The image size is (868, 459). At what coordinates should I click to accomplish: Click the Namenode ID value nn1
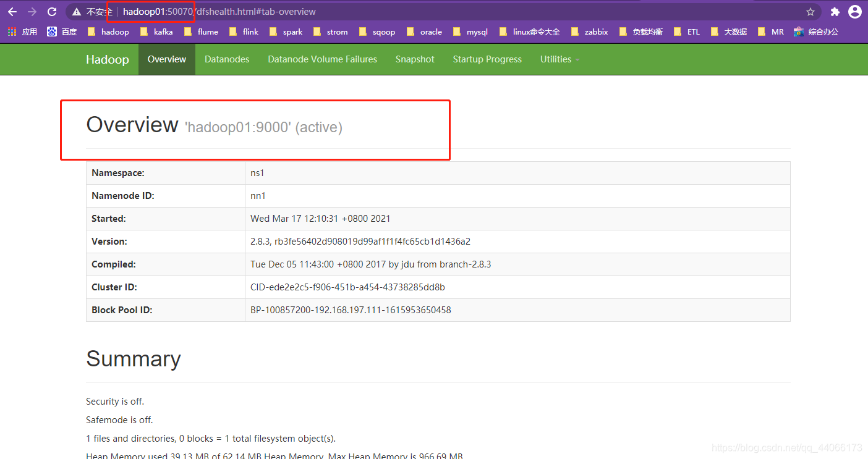pyautogui.click(x=258, y=196)
